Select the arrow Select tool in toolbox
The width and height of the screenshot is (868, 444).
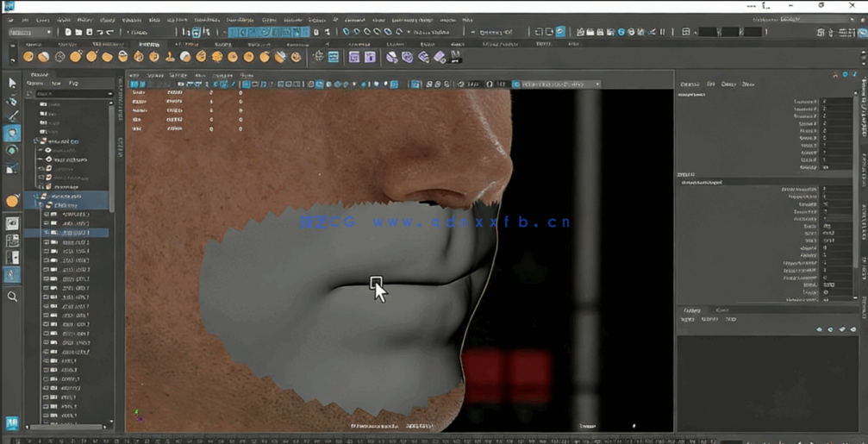coord(12,83)
